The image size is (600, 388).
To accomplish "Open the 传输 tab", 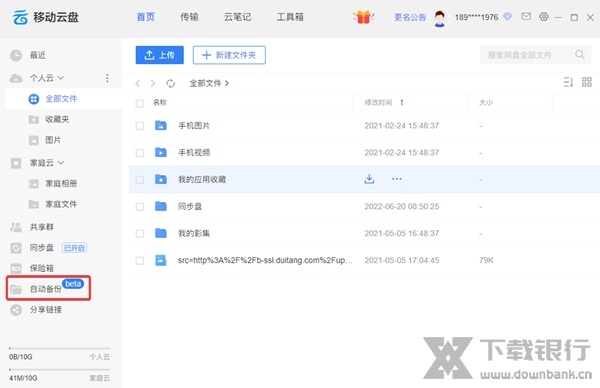I will click(x=189, y=17).
